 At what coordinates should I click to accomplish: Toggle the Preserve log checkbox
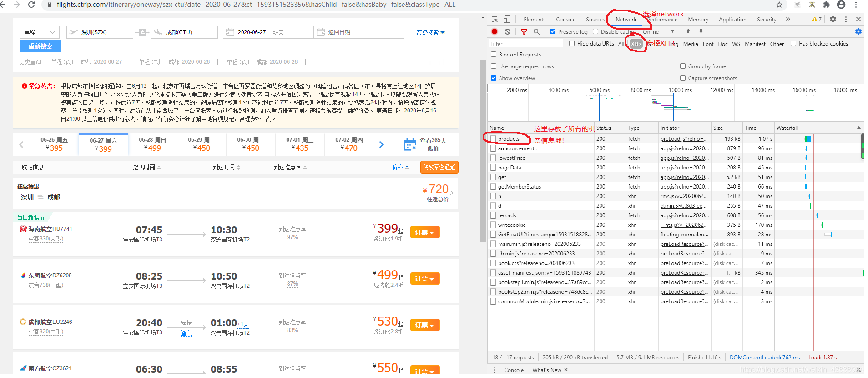click(x=553, y=31)
